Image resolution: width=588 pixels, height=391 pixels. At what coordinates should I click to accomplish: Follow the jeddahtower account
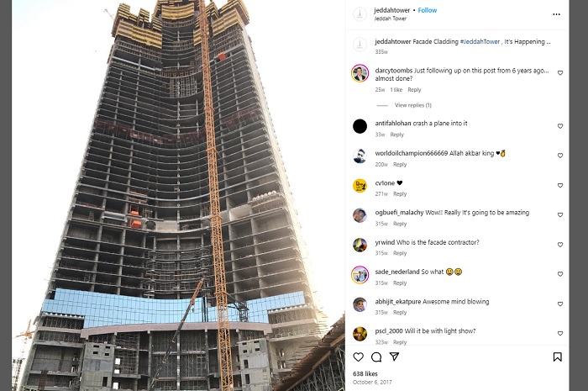(427, 10)
